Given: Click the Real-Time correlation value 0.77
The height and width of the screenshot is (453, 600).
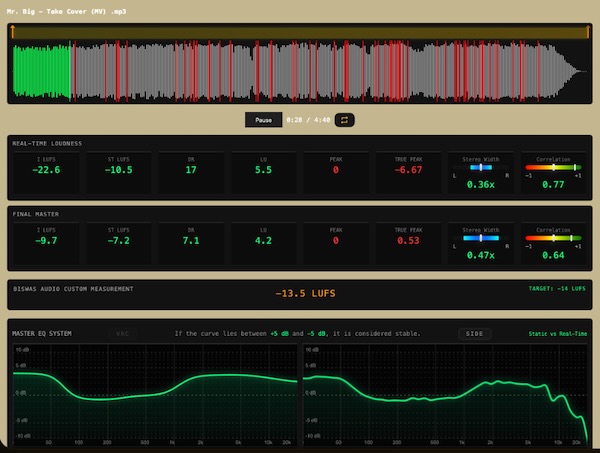Looking at the screenshot, I should point(553,185).
